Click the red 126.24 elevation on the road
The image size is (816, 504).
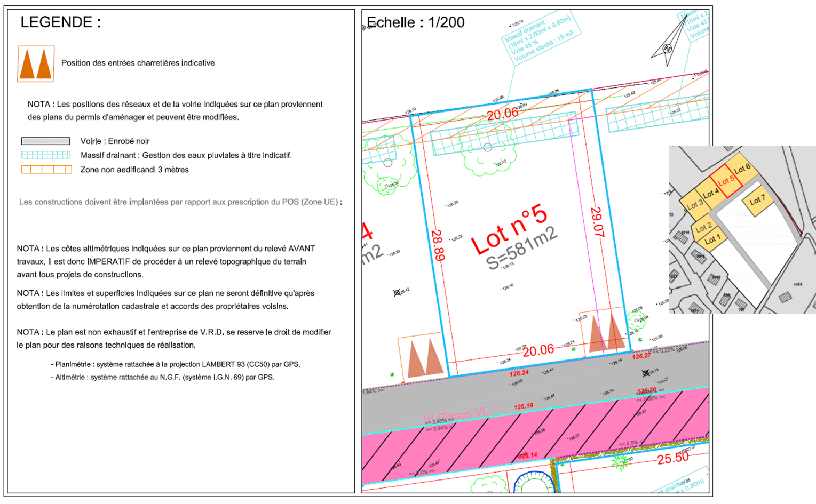click(x=519, y=373)
